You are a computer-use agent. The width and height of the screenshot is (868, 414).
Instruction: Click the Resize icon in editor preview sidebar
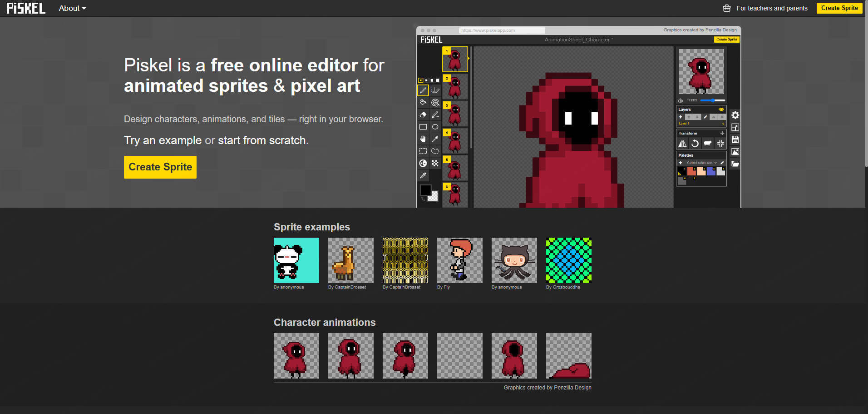tap(735, 128)
